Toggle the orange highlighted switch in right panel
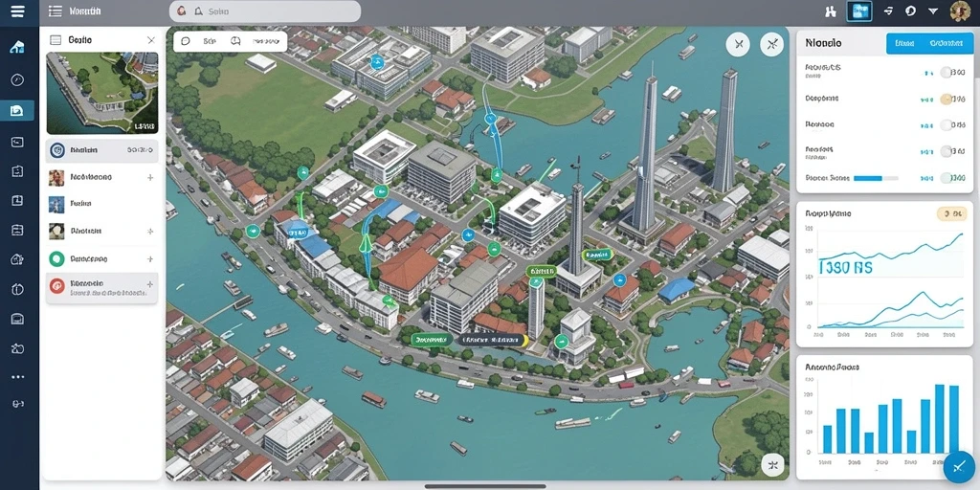This screenshot has height=490, width=980. pos(947,99)
